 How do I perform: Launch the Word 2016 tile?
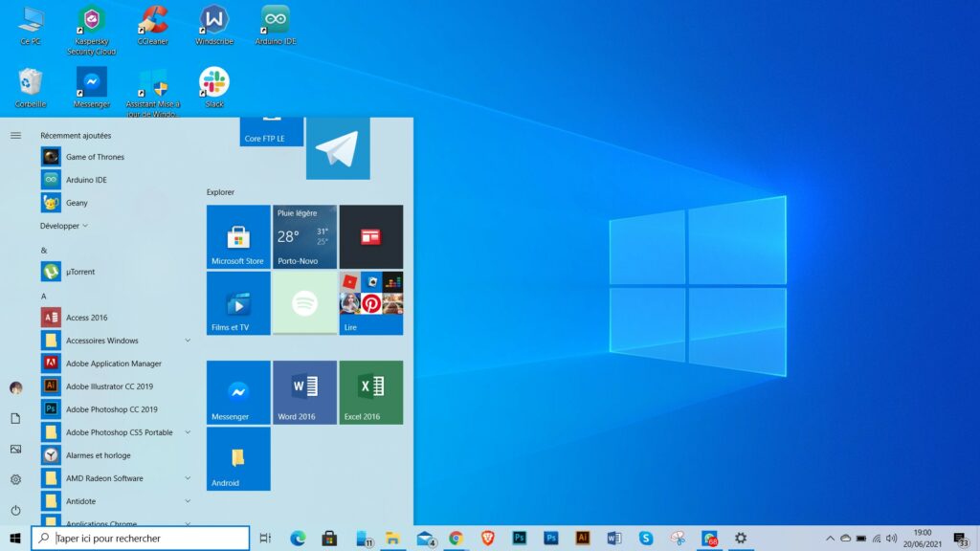pos(305,392)
